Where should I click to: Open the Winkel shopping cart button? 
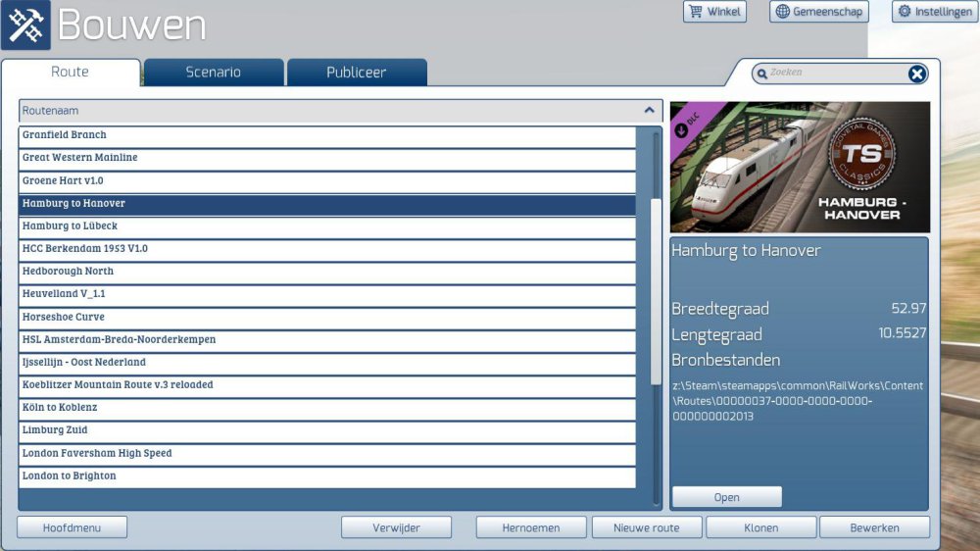click(x=714, y=12)
